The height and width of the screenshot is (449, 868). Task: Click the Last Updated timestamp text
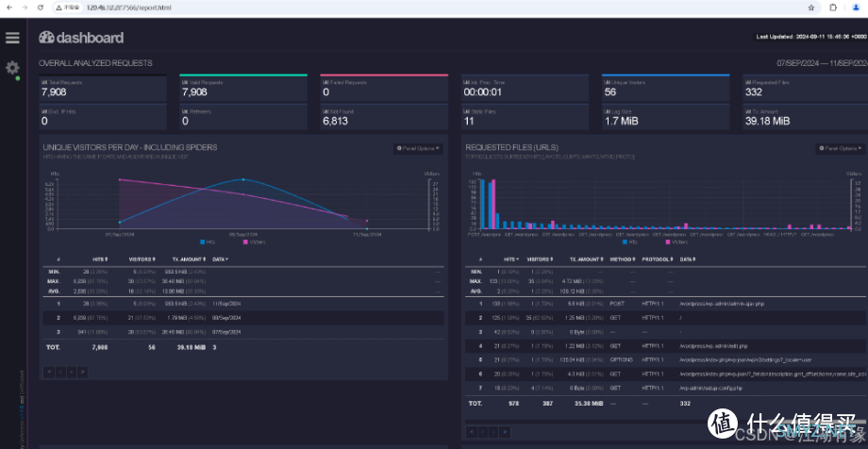pos(811,37)
